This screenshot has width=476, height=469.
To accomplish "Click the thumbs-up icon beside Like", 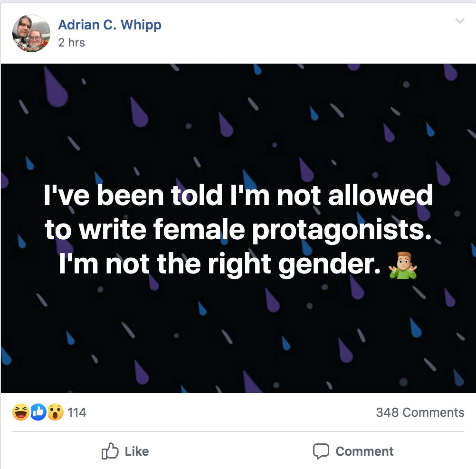I will pyautogui.click(x=110, y=451).
